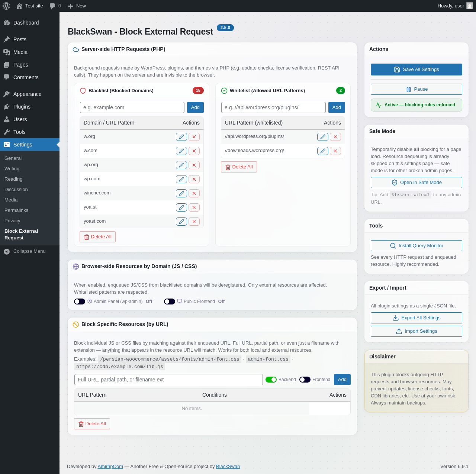Image resolution: width=476 pixels, height=474 pixels.
Task: Delete the wp.org blacklist entry
Action: point(194,165)
